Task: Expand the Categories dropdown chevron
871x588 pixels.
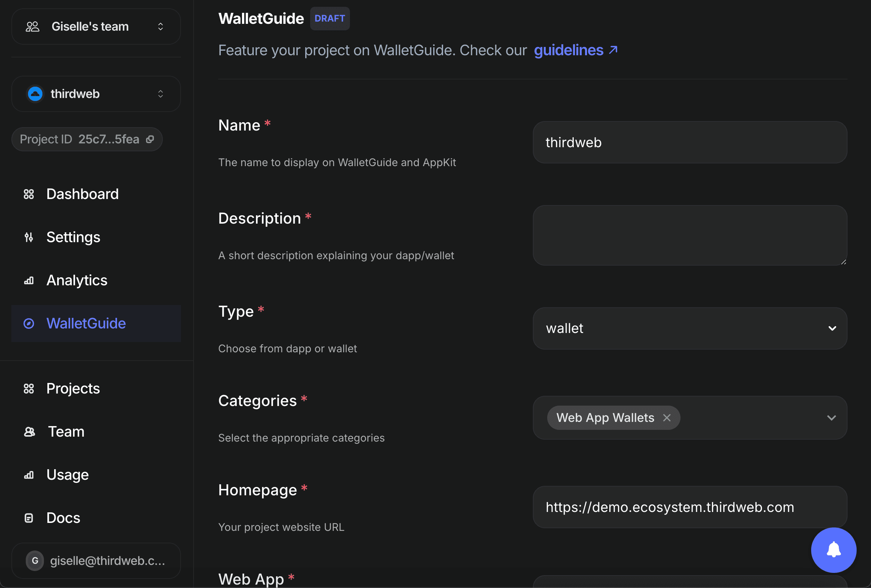Action: pos(831,418)
